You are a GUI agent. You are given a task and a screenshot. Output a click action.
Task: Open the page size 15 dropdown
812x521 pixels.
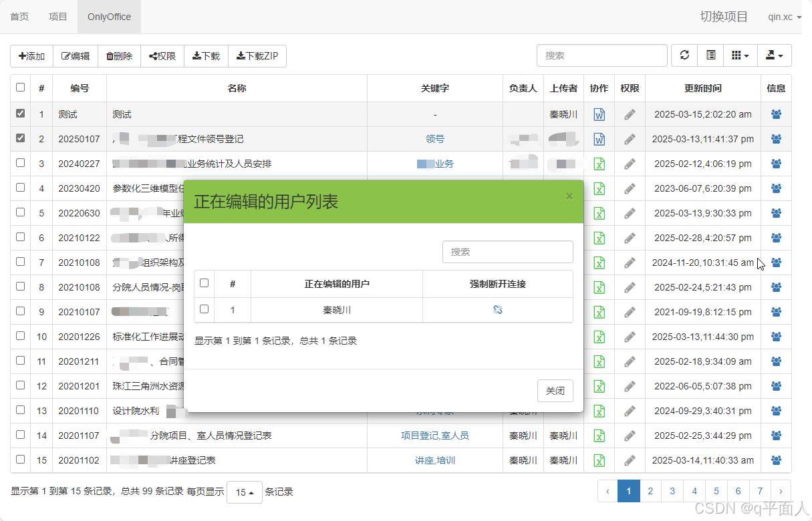click(x=245, y=492)
